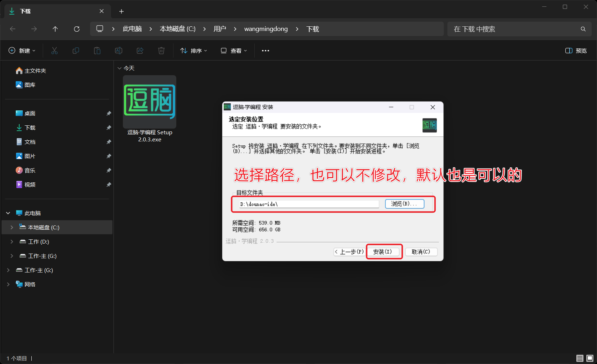Click the Paste clipboard icon
This screenshot has width=597, height=364.
coord(97,51)
